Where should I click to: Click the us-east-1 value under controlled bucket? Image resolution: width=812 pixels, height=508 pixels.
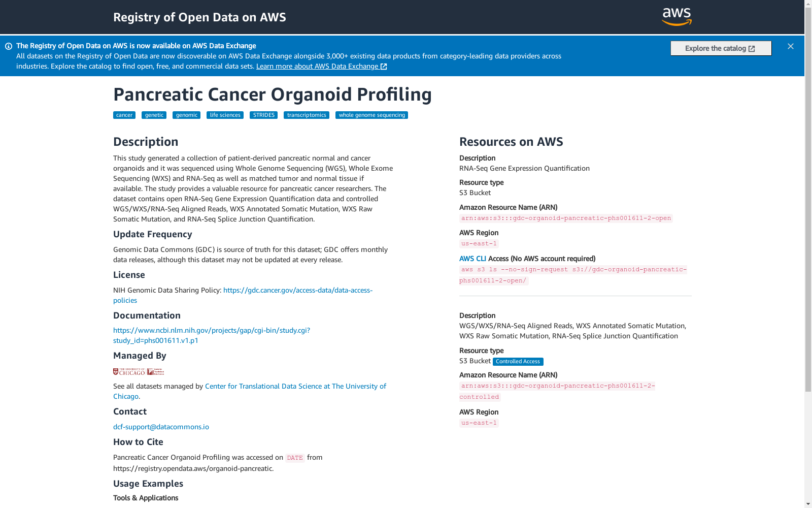pos(479,423)
